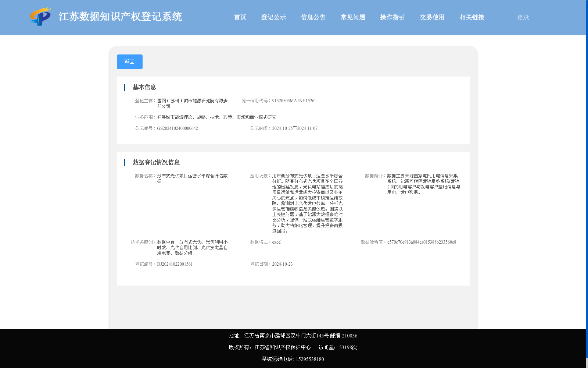588x368 pixels.
Task: Click the visit count 53198次
Action: pyautogui.click(x=348, y=347)
